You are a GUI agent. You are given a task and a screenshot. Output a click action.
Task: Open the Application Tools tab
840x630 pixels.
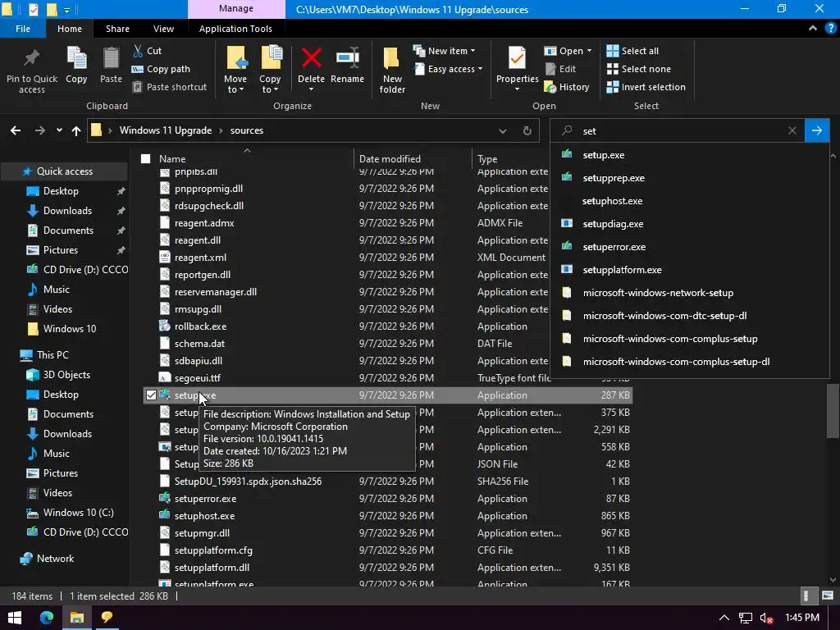(x=235, y=29)
